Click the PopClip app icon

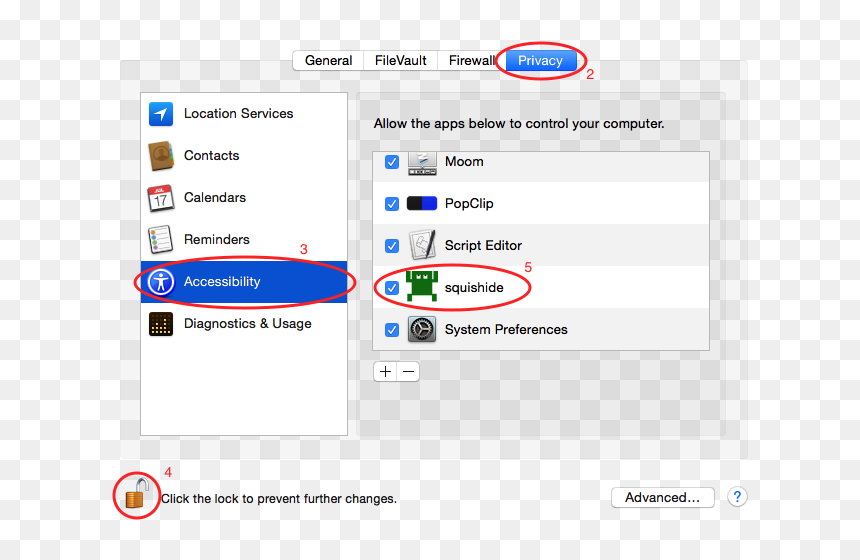(422, 203)
